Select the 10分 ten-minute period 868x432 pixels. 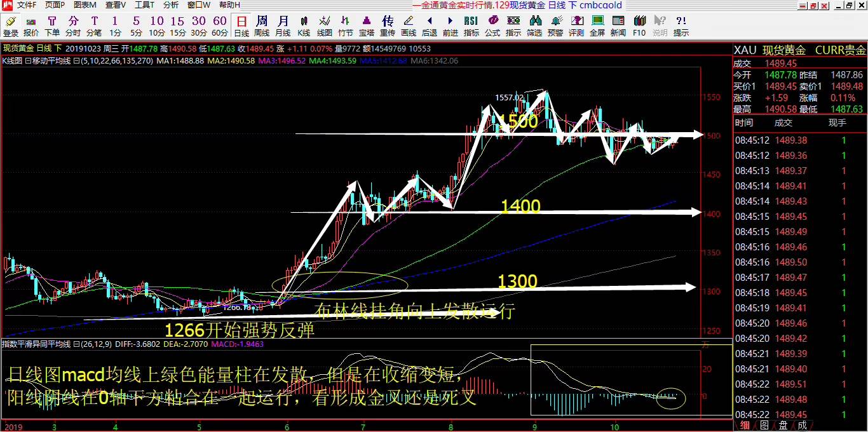click(x=157, y=26)
